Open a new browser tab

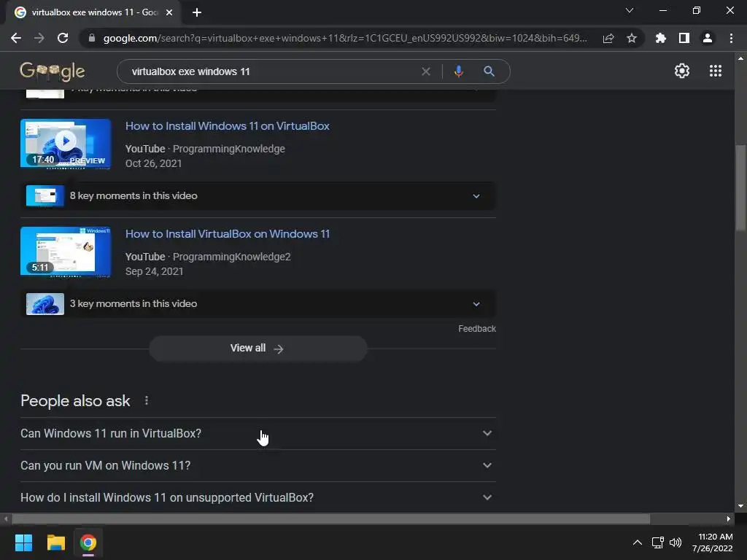(x=197, y=12)
